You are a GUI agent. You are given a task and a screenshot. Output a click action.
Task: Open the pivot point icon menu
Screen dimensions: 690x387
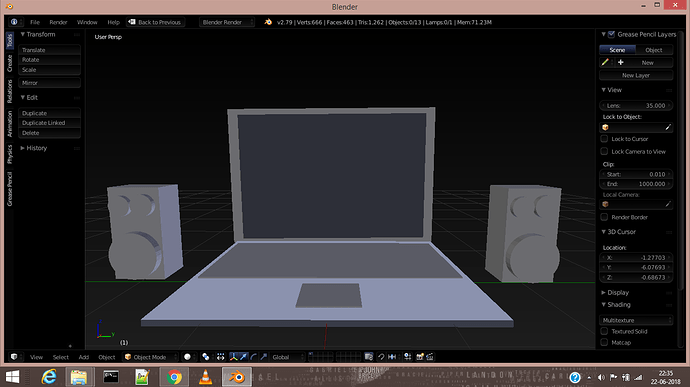tap(206, 357)
